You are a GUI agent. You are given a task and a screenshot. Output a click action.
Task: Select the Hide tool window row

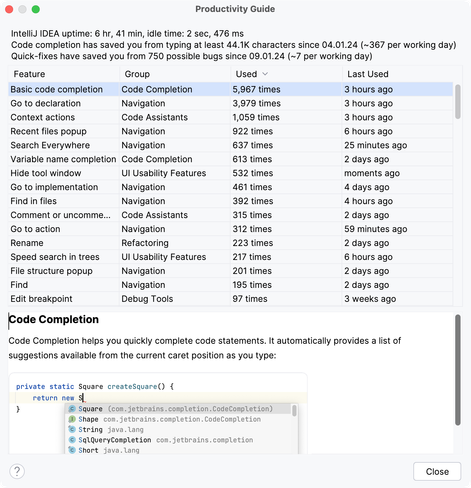[x=230, y=173]
